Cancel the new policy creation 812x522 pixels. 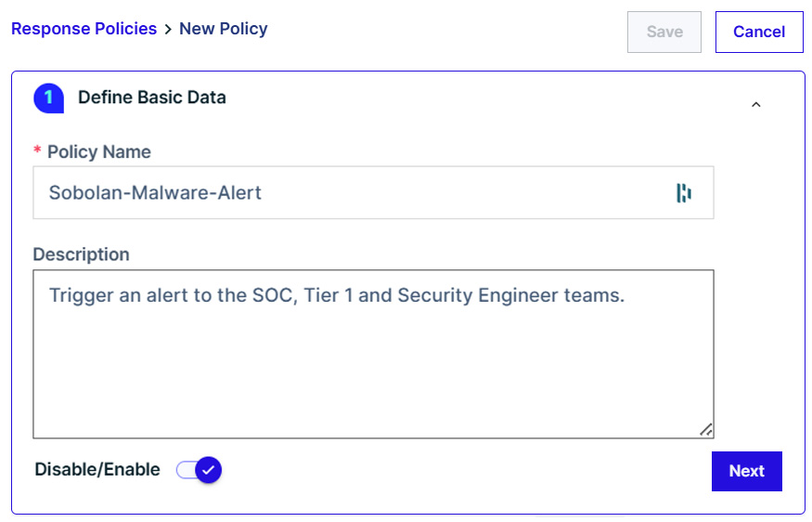point(759,32)
